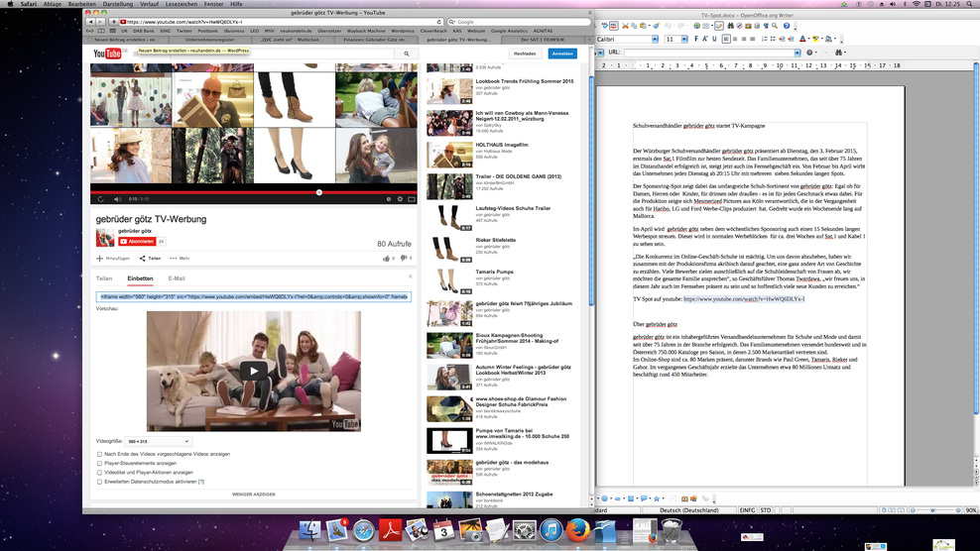Open the Ablage menu in the menu bar
This screenshot has width=980, height=551.
(x=53, y=4)
